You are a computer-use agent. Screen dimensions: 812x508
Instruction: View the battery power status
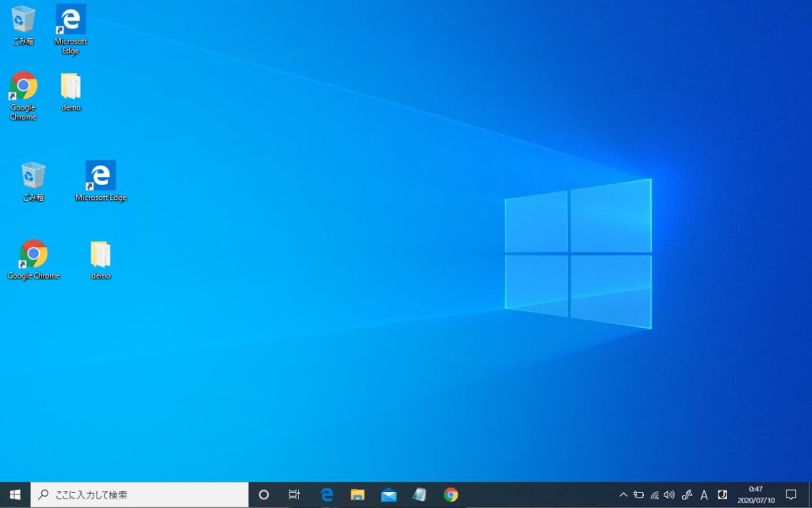tap(641, 494)
